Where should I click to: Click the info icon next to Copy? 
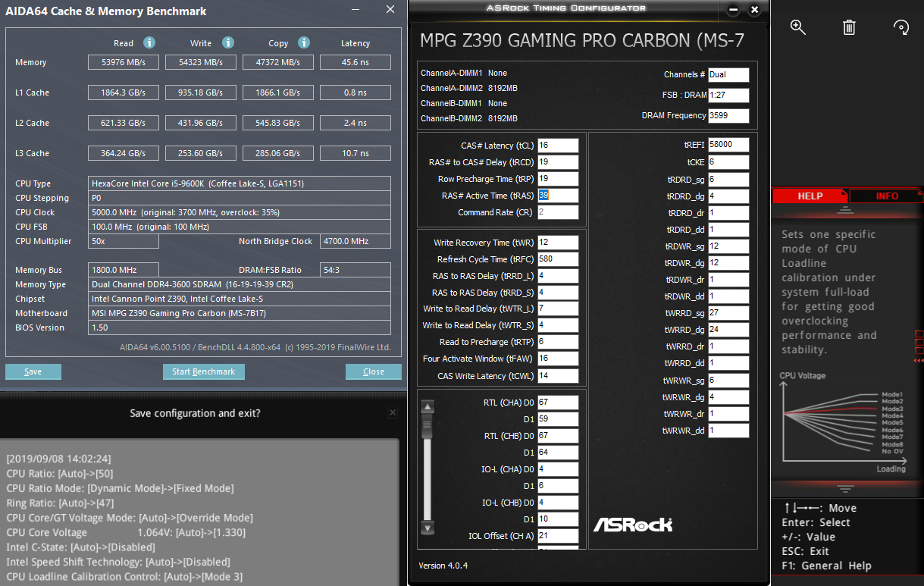click(304, 42)
